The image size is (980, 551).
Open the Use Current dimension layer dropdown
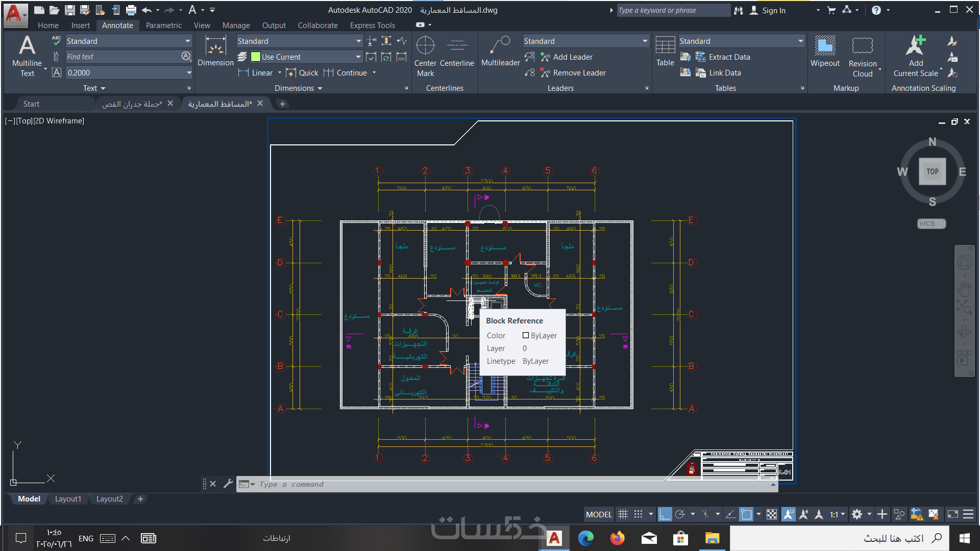coord(358,57)
